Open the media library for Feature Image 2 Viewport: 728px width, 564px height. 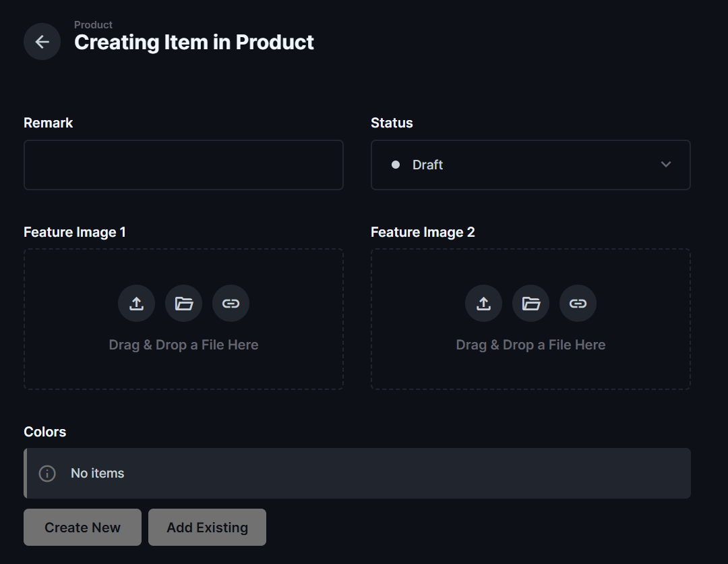click(530, 303)
